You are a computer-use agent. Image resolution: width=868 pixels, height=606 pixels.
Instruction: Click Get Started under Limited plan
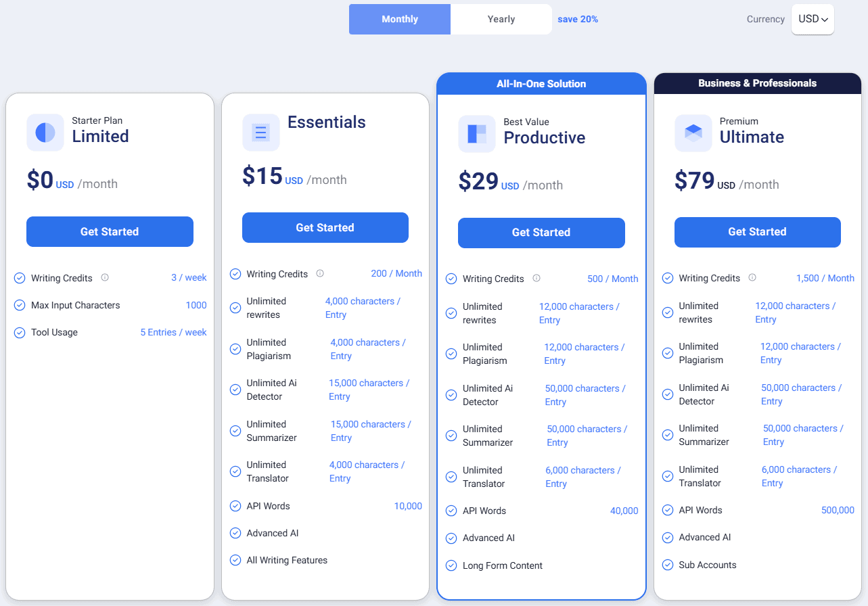pos(110,231)
